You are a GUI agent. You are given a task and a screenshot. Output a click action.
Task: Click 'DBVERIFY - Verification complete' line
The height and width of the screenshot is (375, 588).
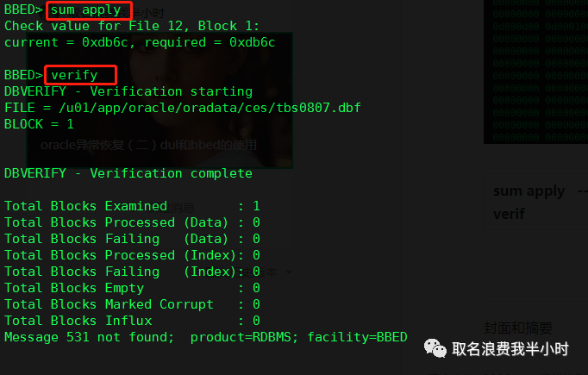[x=128, y=173]
